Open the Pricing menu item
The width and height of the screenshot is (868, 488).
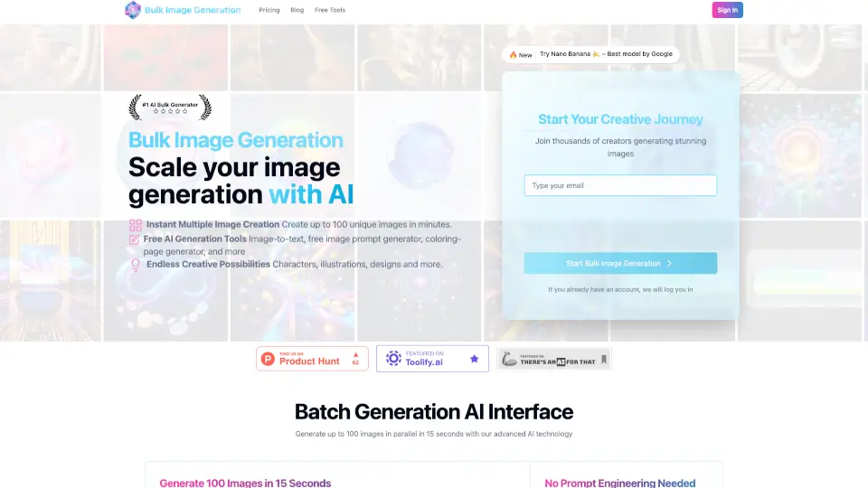coord(269,10)
